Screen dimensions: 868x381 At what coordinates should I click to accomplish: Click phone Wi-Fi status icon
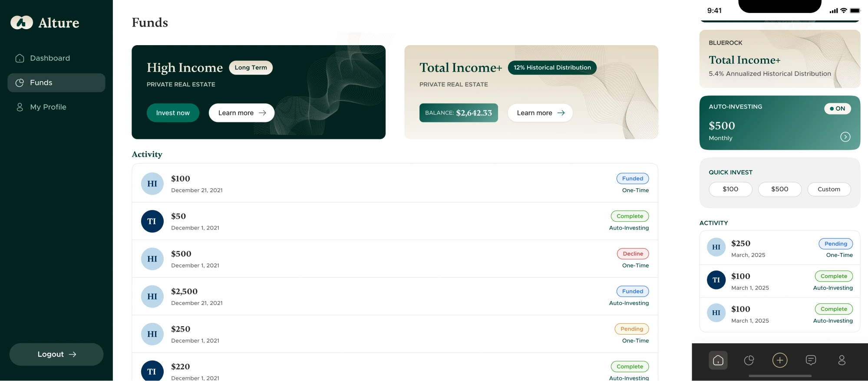[x=844, y=10]
